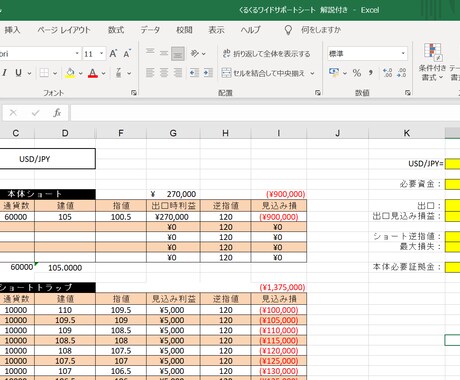Select column G header
460x380 pixels.
tap(173, 133)
